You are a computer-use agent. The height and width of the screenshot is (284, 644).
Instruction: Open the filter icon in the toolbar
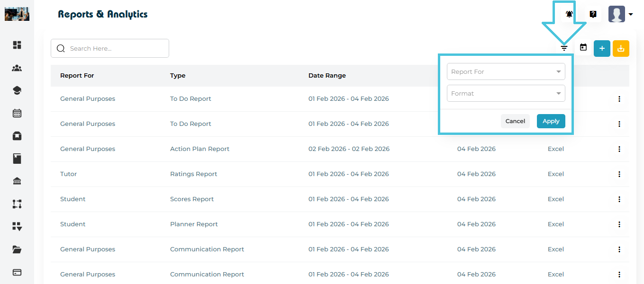[x=564, y=48]
